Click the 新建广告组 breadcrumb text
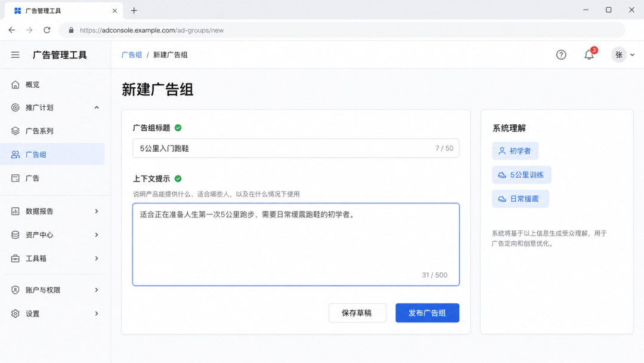The width and height of the screenshot is (644, 363). pos(170,55)
